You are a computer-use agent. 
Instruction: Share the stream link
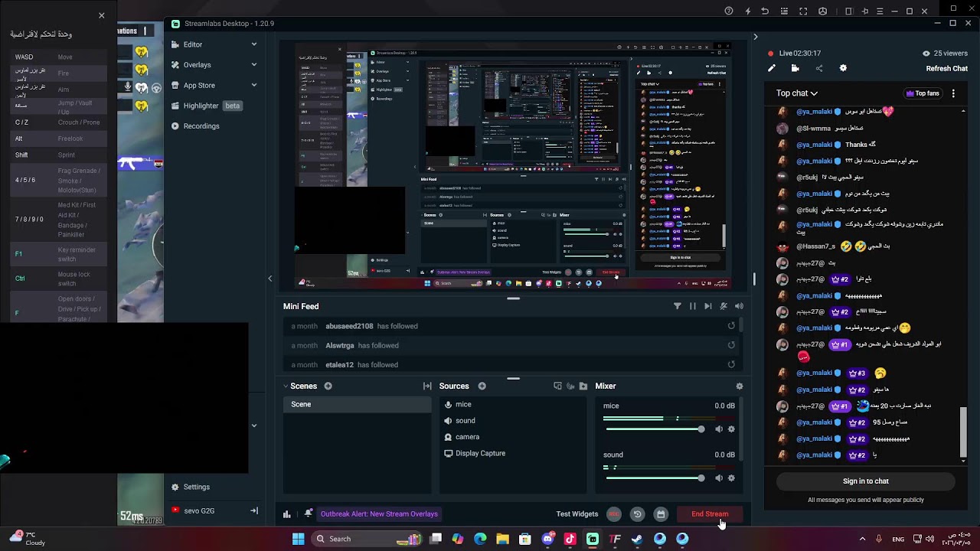pos(819,68)
